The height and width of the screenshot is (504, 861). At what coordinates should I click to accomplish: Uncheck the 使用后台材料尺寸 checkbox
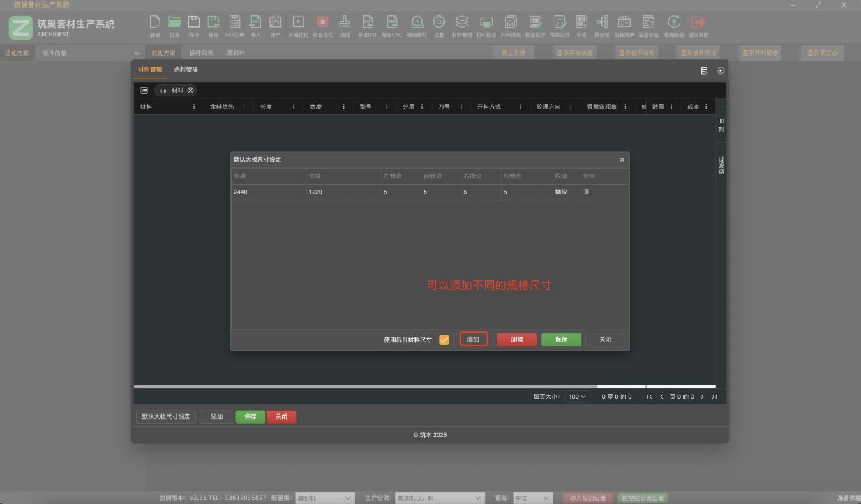tap(444, 340)
